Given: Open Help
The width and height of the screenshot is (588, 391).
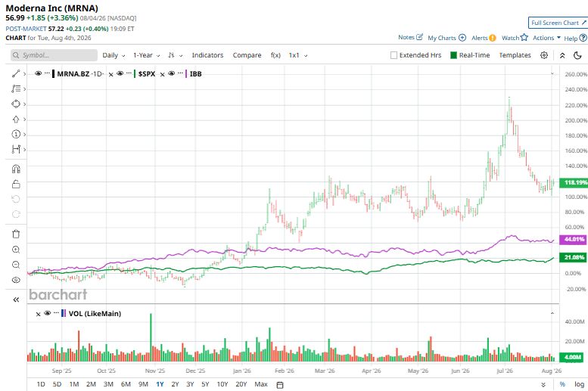Looking at the screenshot, I should (x=575, y=39).
